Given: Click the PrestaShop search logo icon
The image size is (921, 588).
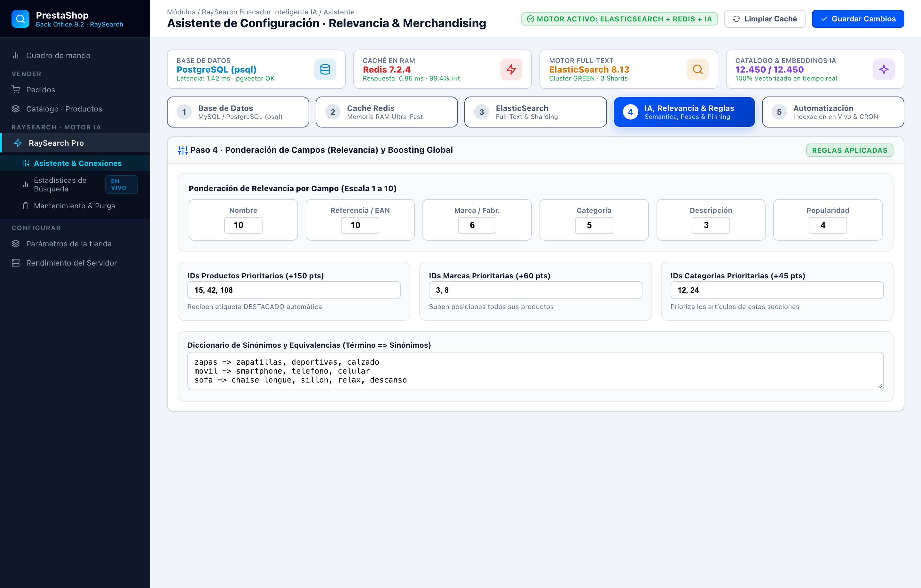Looking at the screenshot, I should (x=20, y=19).
